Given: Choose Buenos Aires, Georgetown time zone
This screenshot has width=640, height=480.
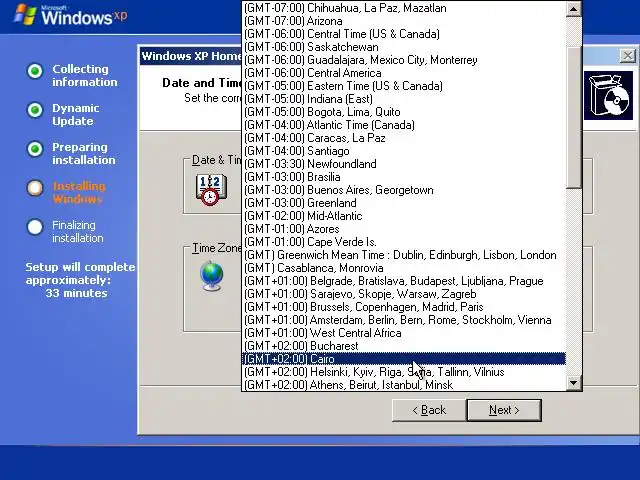Looking at the screenshot, I should 404,190.
